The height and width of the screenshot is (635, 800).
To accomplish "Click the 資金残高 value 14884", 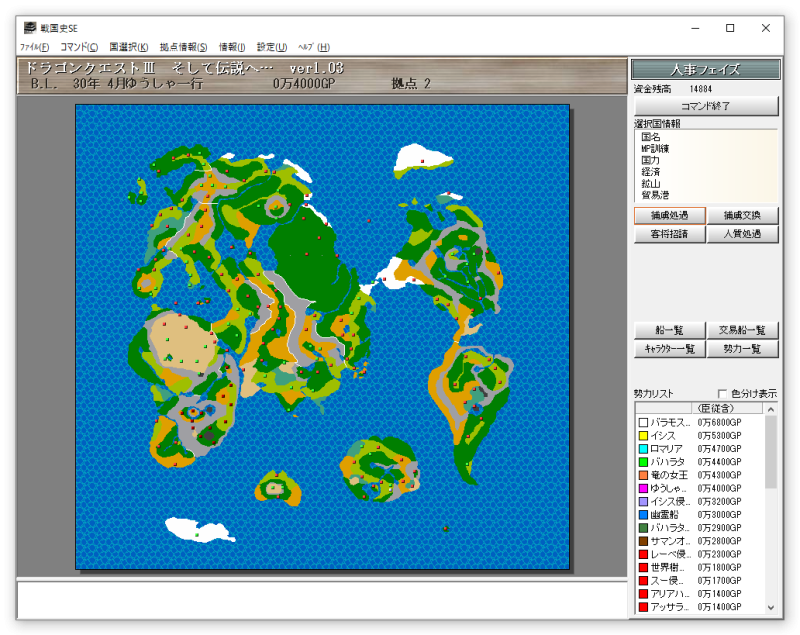I will tap(701, 89).
